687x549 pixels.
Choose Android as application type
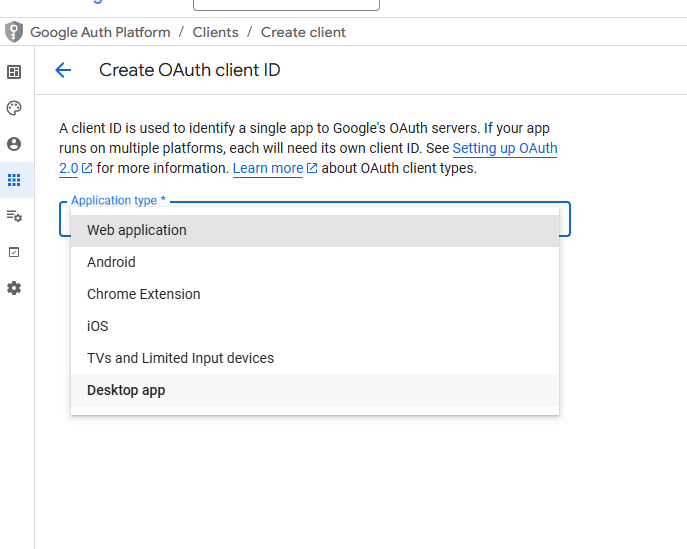111,262
